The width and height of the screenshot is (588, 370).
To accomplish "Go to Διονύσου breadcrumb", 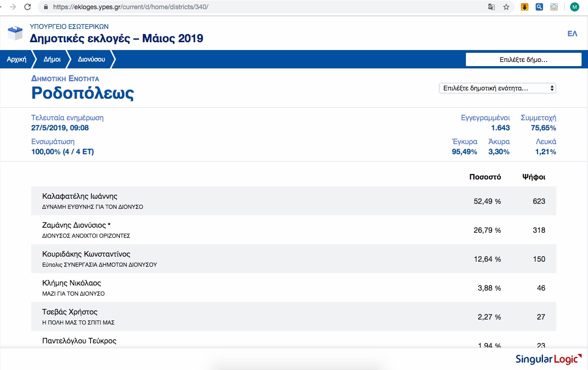I will pyautogui.click(x=91, y=59).
